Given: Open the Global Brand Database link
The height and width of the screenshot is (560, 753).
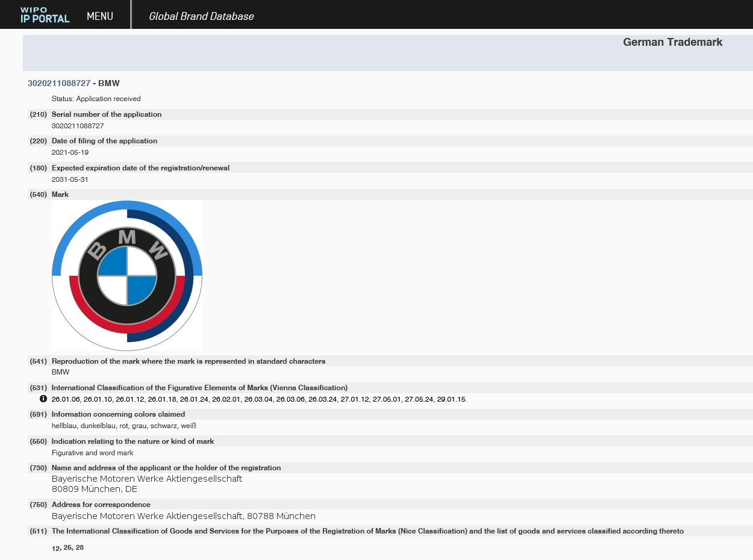Looking at the screenshot, I should 201,16.
